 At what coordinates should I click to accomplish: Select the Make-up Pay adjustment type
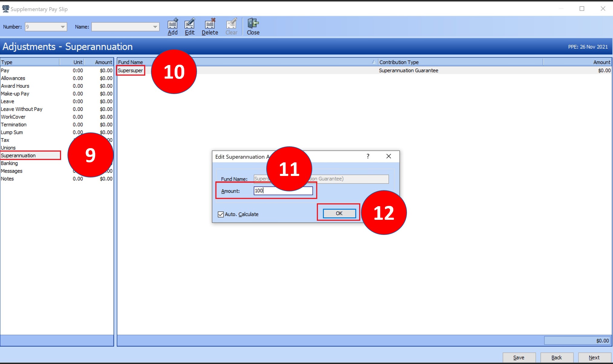click(57, 94)
